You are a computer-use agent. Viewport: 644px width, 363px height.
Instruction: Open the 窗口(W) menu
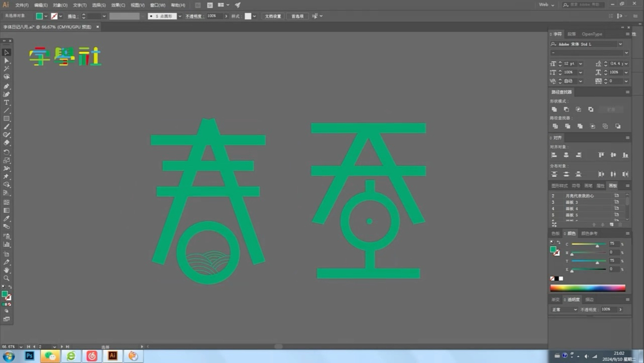tap(158, 5)
